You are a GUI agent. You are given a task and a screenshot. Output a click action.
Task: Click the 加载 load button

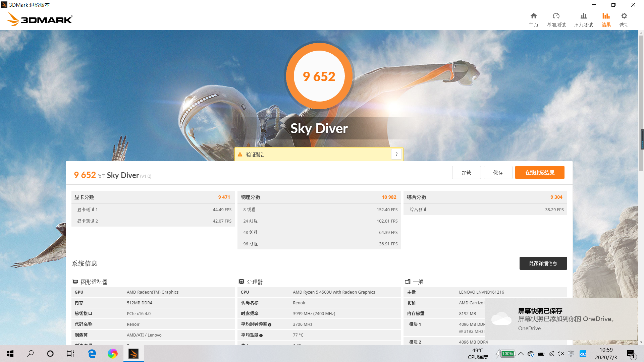(466, 172)
